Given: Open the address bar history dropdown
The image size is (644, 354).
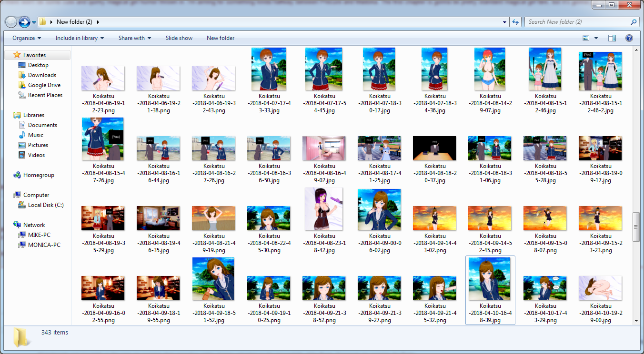Looking at the screenshot, I should [x=505, y=22].
